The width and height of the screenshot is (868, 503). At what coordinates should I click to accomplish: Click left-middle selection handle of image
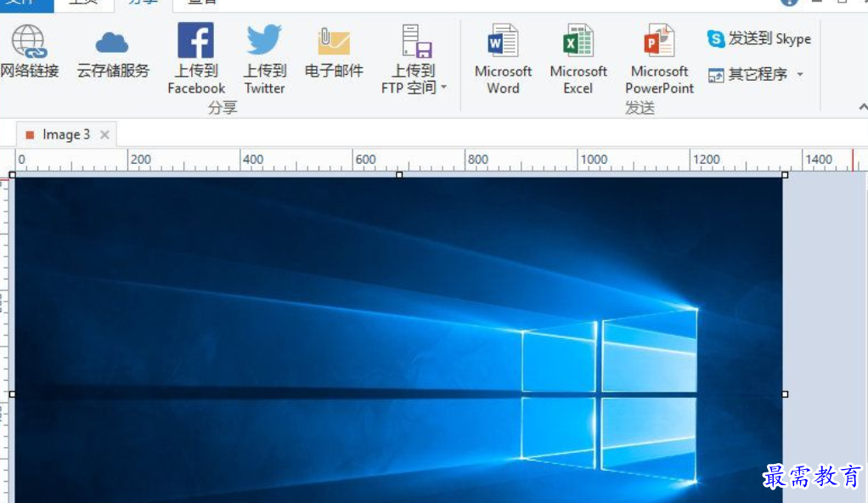12,394
